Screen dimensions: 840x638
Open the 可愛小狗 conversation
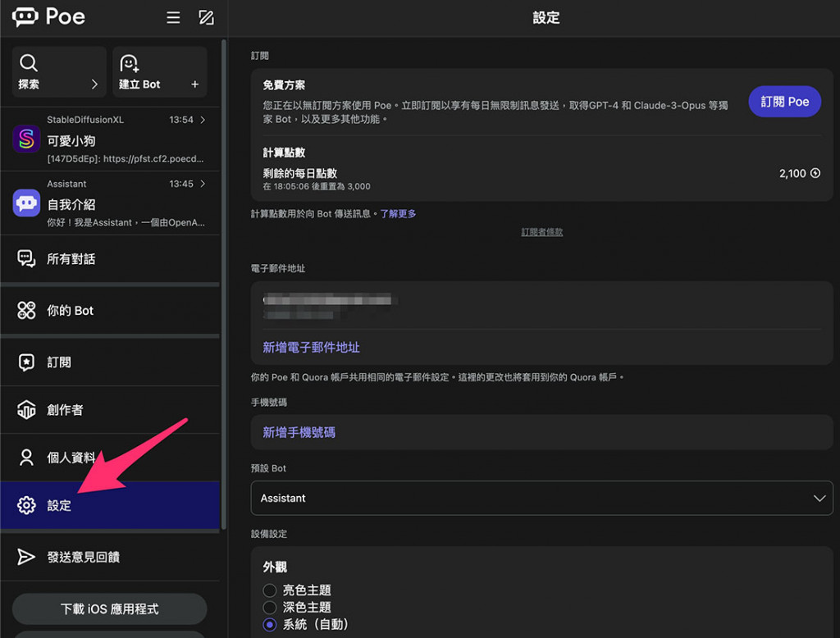point(111,139)
